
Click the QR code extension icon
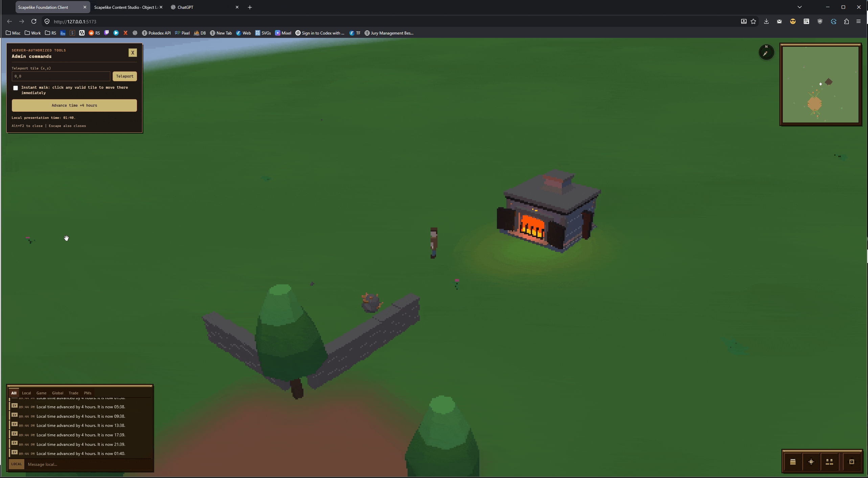point(806,21)
